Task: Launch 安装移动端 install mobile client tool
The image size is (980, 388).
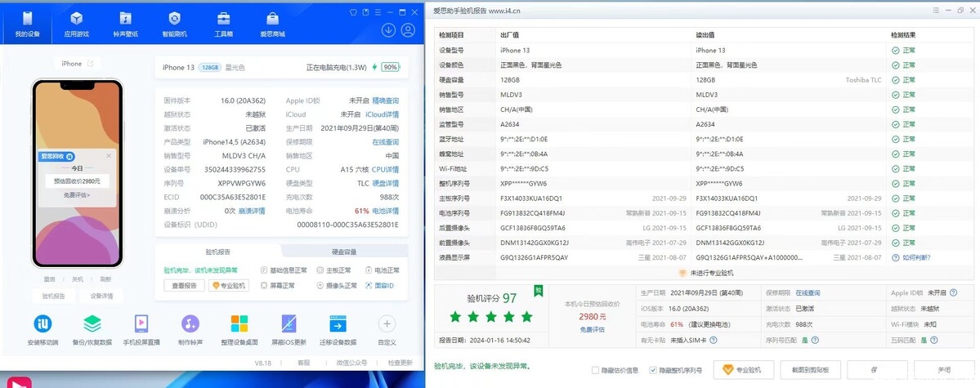Action: coord(43,331)
